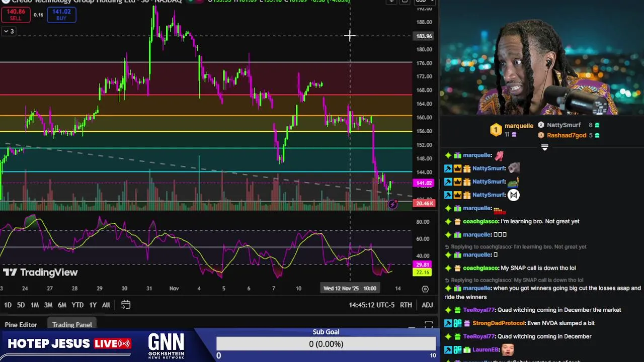
Task: Click the 29.81 oscillator value label
Action: click(x=423, y=265)
